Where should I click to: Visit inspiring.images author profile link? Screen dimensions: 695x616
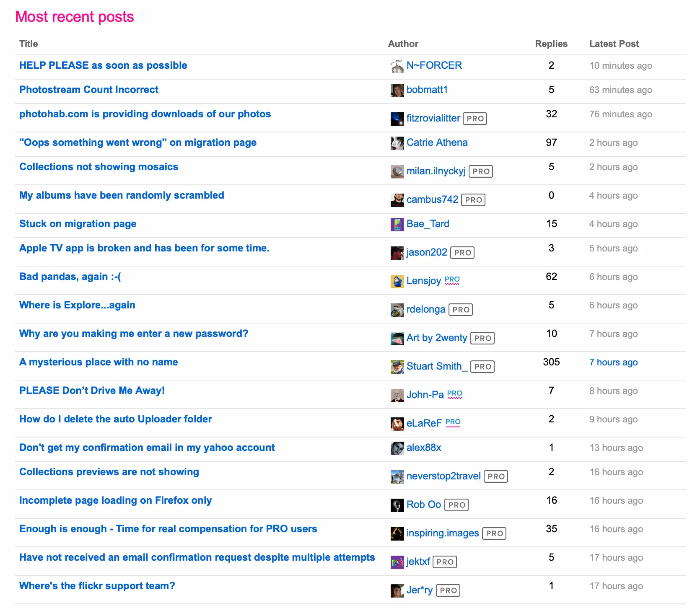tap(443, 533)
